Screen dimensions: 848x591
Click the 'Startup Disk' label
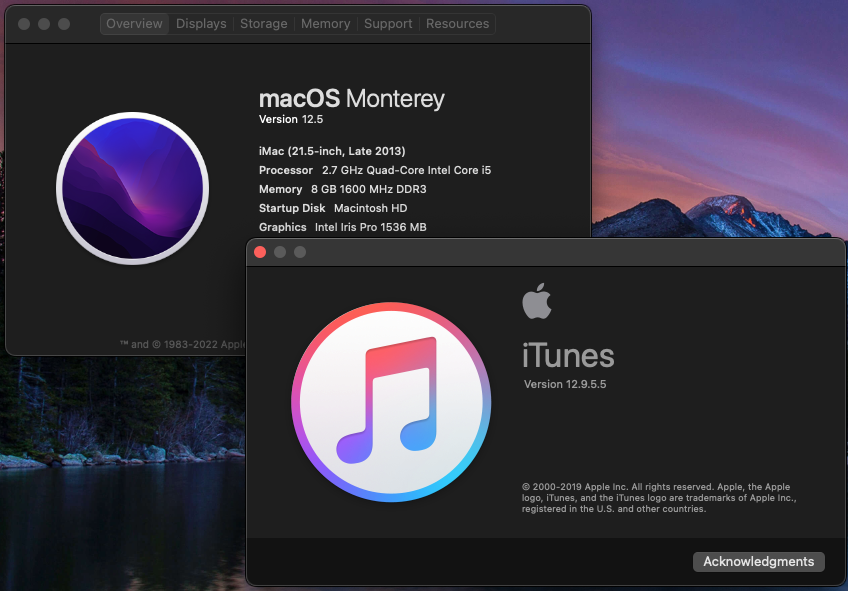click(x=292, y=208)
